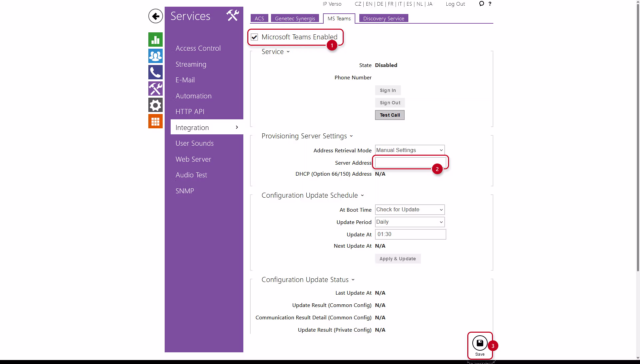Open the Calling phone icon

(155, 72)
